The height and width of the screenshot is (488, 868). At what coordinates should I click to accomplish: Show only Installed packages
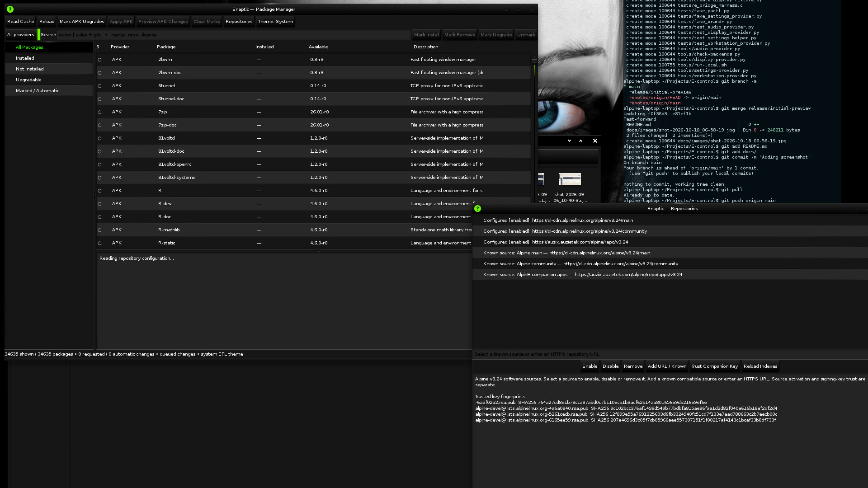coord(49,58)
